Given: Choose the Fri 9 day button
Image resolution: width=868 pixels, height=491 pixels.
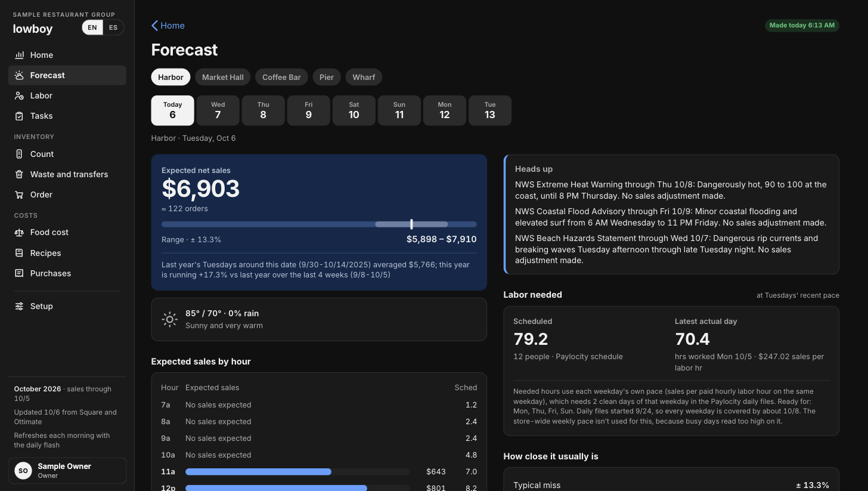Looking at the screenshot, I should click(308, 110).
